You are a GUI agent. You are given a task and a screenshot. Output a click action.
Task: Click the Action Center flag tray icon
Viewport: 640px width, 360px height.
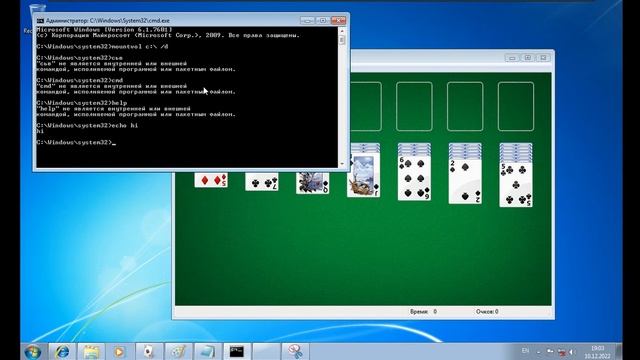point(550,351)
